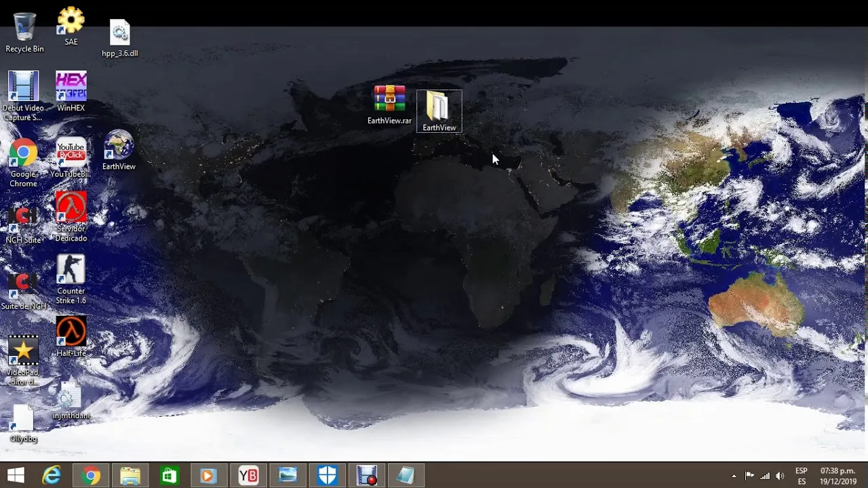Viewport: 868px width, 488px height.
Task: Select the Counter Strike 1.6 shortcut
Action: (71, 279)
